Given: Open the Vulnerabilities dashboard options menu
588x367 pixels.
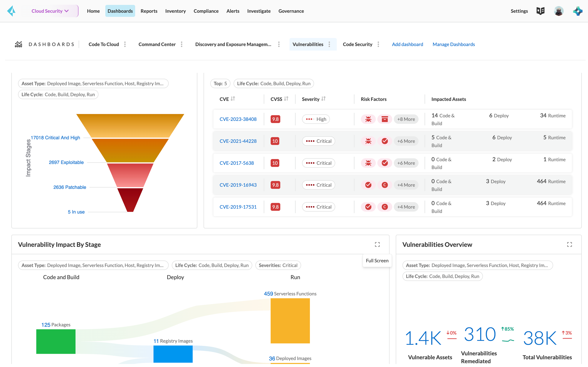Looking at the screenshot, I should [x=330, y=44].
